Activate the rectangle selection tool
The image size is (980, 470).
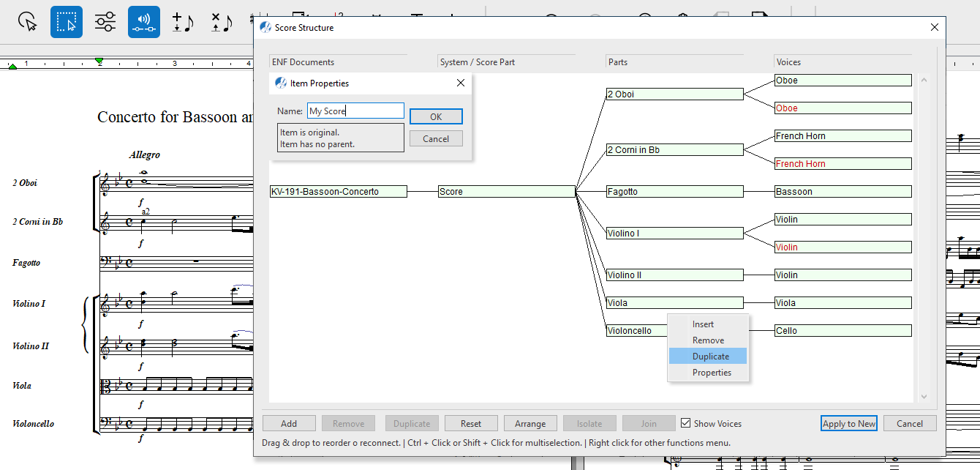[x=67, y=22]
